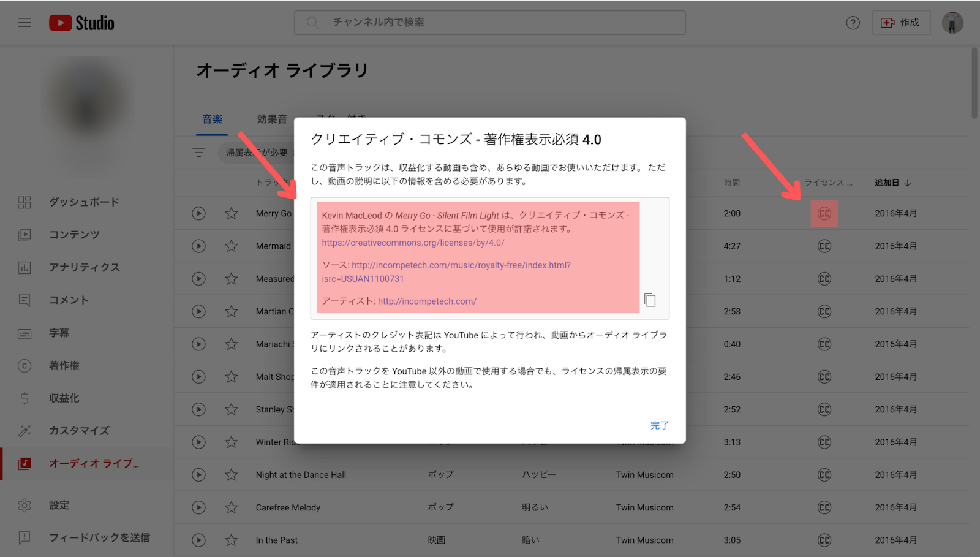The height and width of the screenshot is (557, 980).
Task: Play the Malt Shop track
Action: 198,377
